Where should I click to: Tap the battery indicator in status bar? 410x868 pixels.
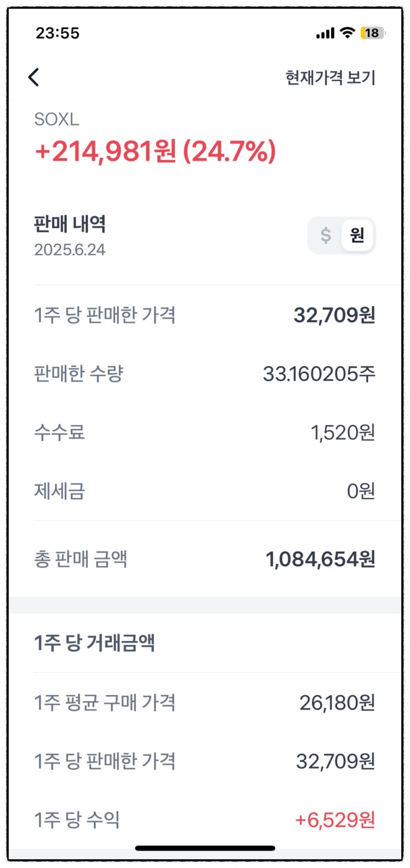pyautogui.click(x=372, y=33)
